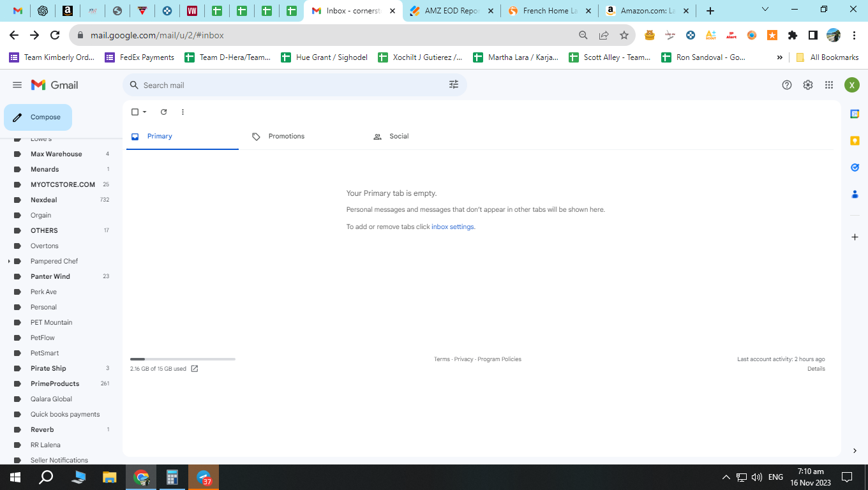The width and height of the screenshot is (868, 490).
Task: Bookmark this page star icon
Action: [624, 35]
